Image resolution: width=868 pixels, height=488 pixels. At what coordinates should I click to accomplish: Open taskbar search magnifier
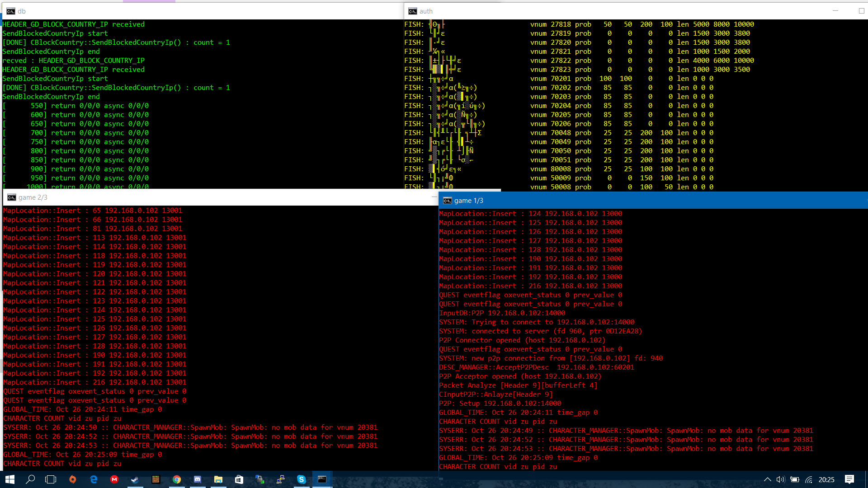point(30,479)
